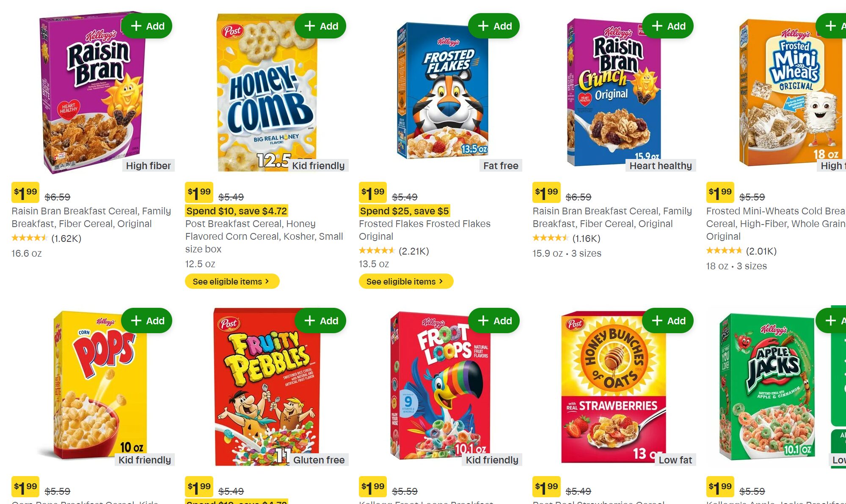Click the Spend $25, save $5 offer
This screenshot has height=504, width=846.
pyautogui.click(x=404, y=211)
